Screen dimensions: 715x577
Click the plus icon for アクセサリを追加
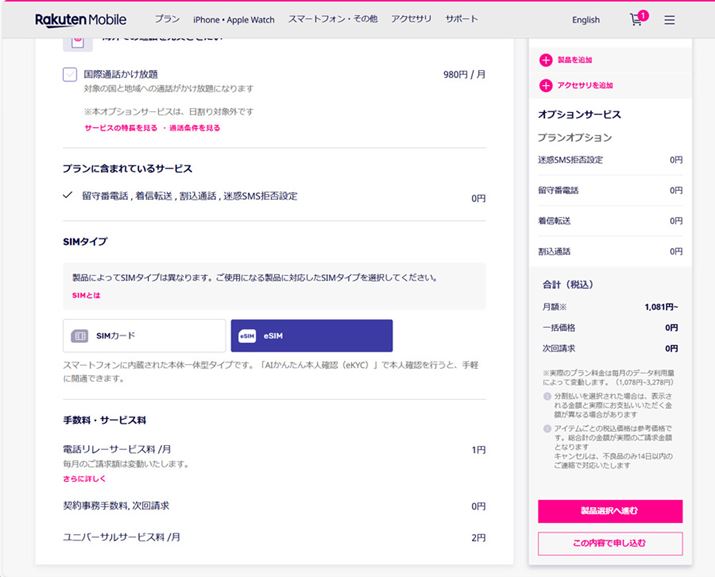pyautogui.click(x=546, y=86)
